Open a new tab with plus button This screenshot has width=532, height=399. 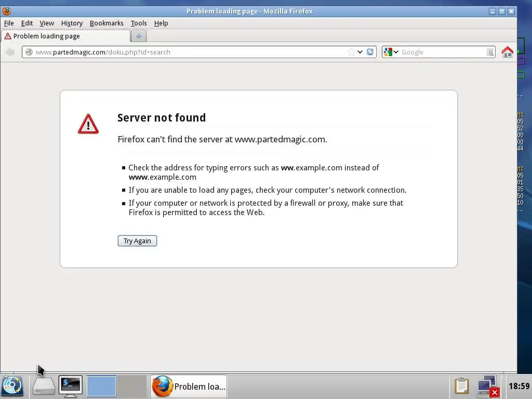[138, 36]
